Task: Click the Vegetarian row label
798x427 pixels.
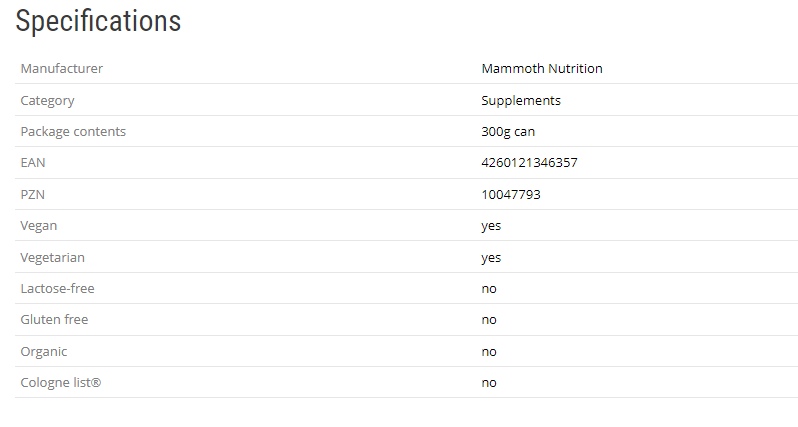Action: [x=52, y=257]
